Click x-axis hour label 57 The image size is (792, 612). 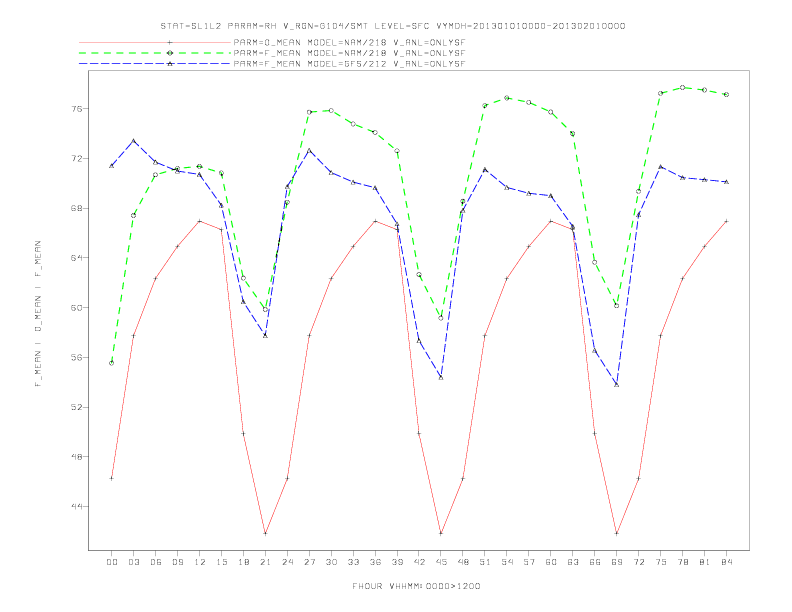tap(529, 562)
